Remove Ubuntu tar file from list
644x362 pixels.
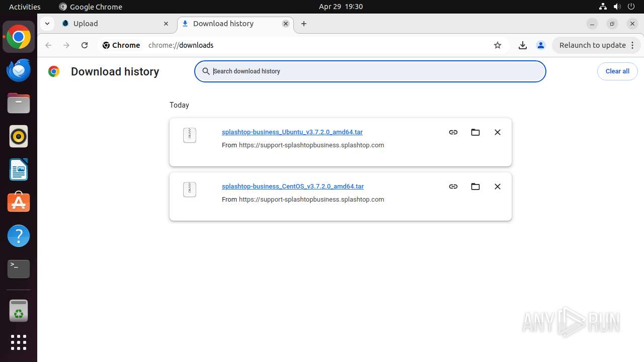498,132
